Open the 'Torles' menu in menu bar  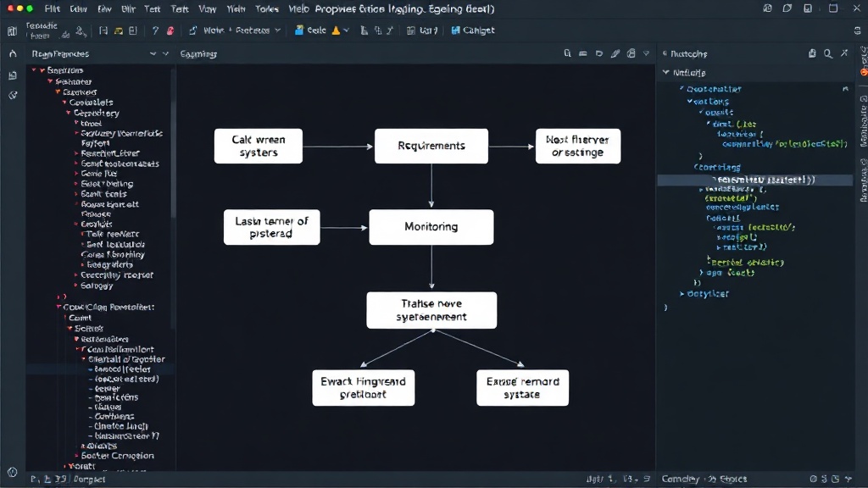(267, 8)
